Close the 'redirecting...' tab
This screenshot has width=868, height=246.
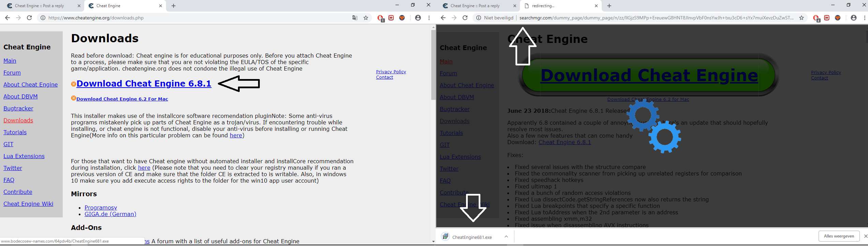596,6
